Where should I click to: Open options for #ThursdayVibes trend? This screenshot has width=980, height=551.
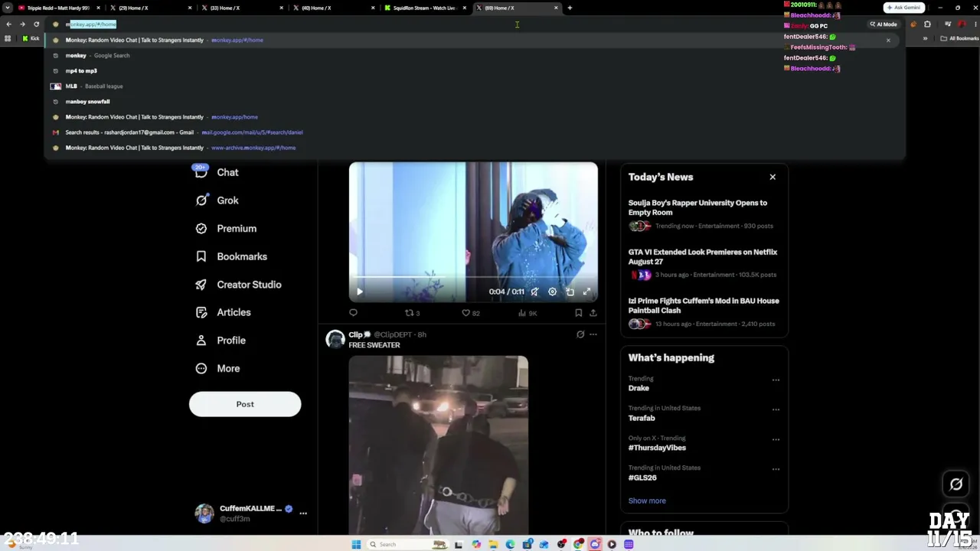tap(776, 440)
